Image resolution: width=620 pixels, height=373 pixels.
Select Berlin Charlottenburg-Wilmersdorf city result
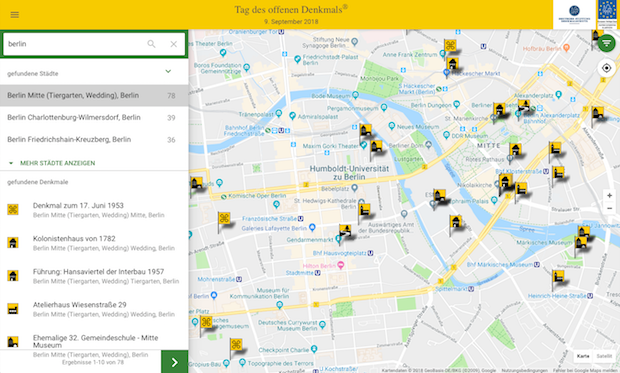point(94,117)
